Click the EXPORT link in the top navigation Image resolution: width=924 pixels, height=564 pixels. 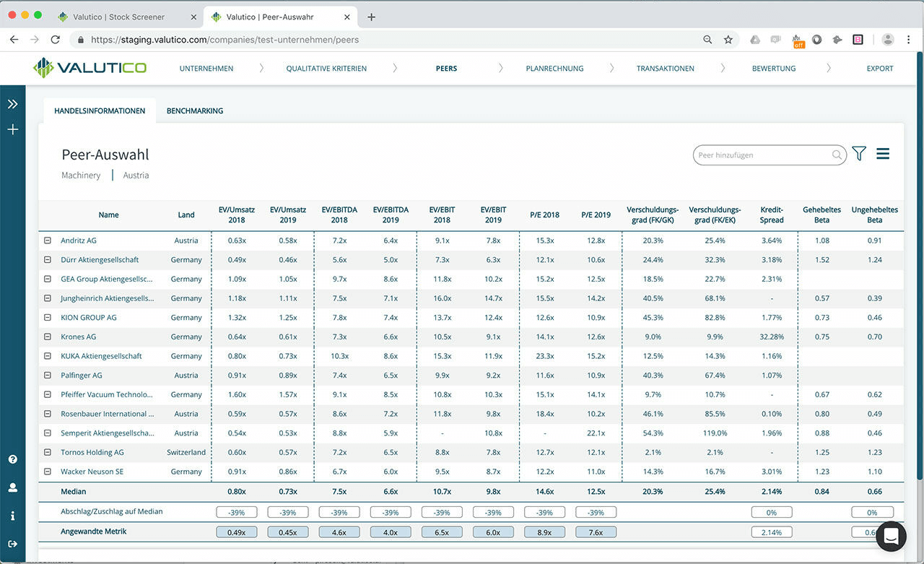pos(880,68)
